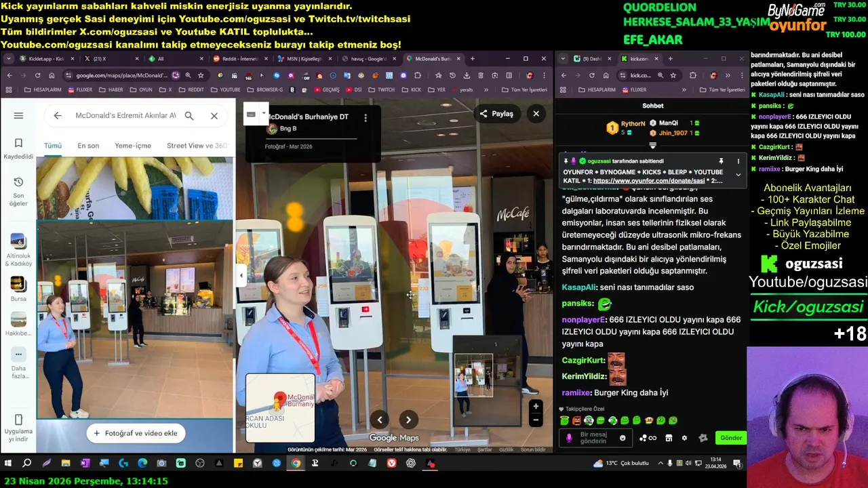Open a new tab in the Maps browser
The width and height of the screenshot is (868, 488).
[473, 59]
